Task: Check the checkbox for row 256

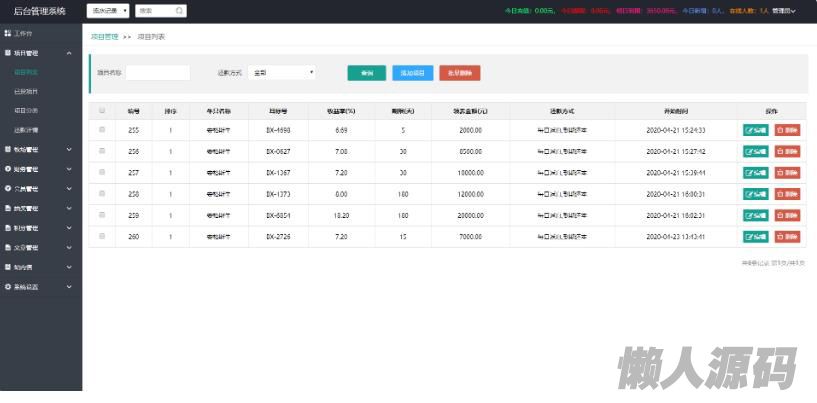Action: (x=102, y=151)
